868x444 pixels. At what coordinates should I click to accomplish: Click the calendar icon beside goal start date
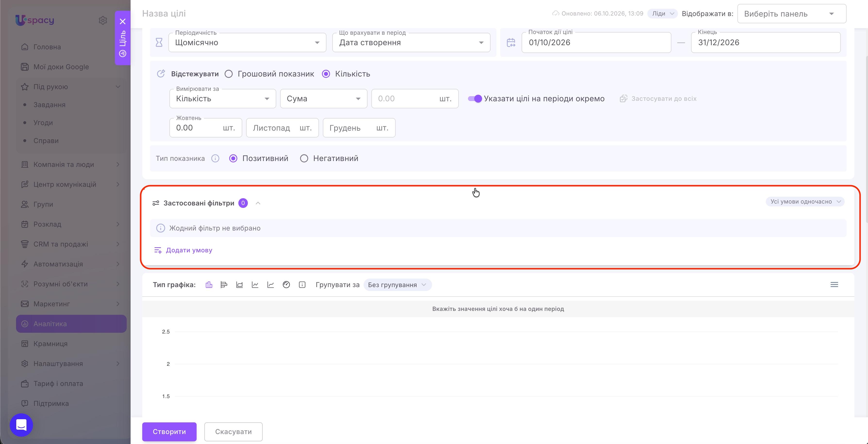click(x=511, y=43)
